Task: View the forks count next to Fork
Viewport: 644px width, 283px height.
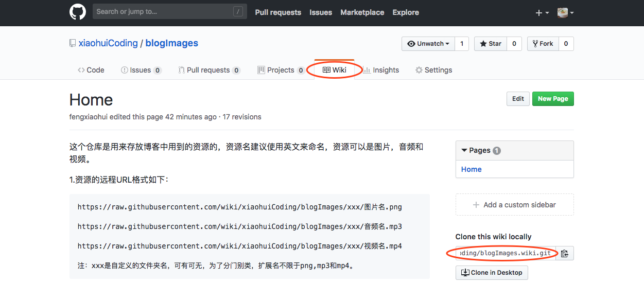Action: [x=566, y=44]
